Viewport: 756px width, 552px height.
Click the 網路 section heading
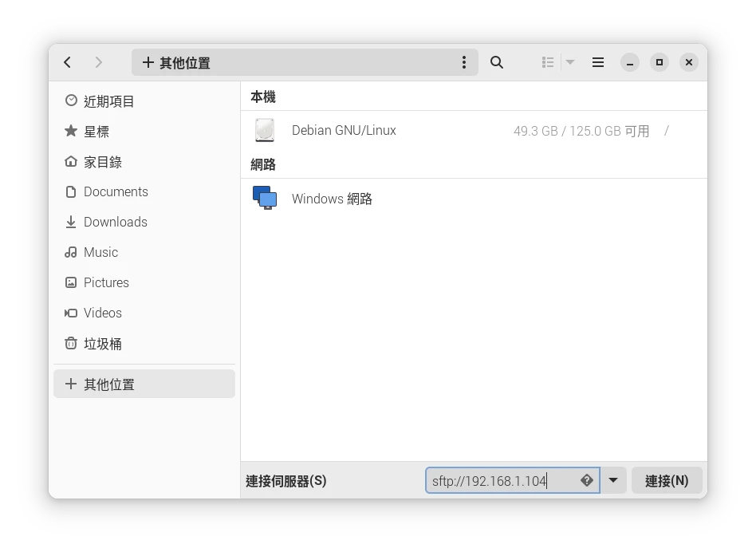tap(263, 164)
